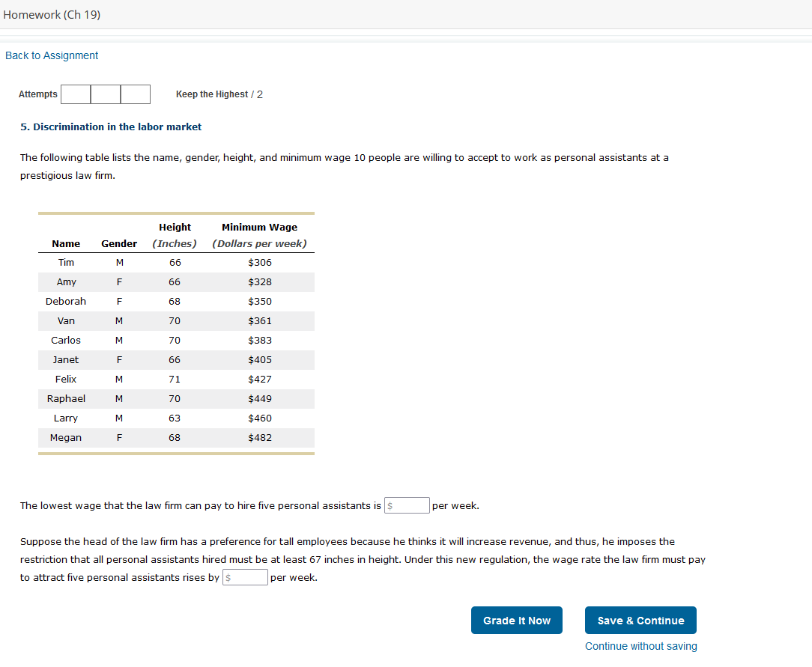Click the Height (Inches) column header
The image size is (812, 667).
(175, 235)
